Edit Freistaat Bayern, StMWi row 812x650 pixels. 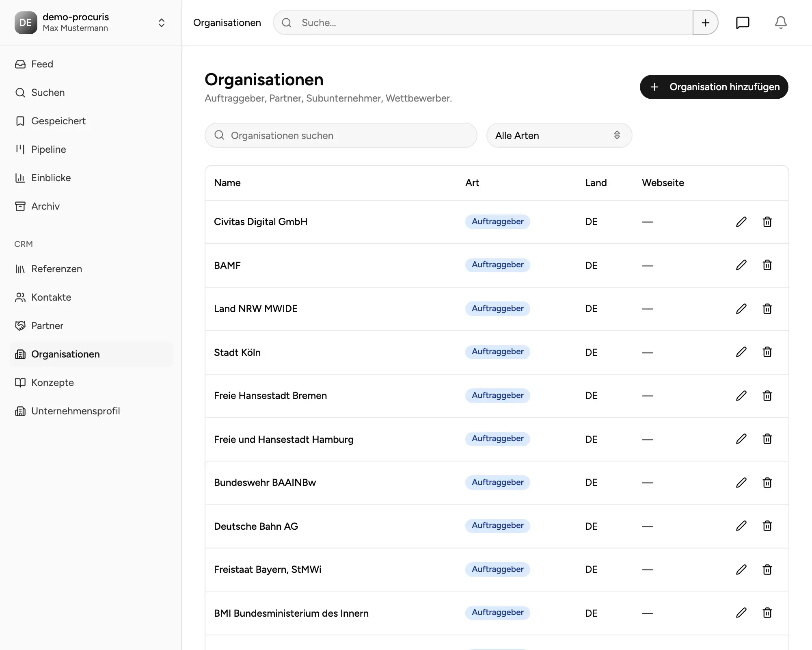(x=741, y=570)
